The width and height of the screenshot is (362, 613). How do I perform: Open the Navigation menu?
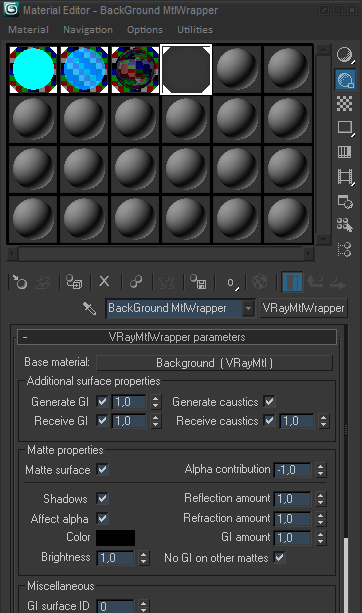point(88,30)
